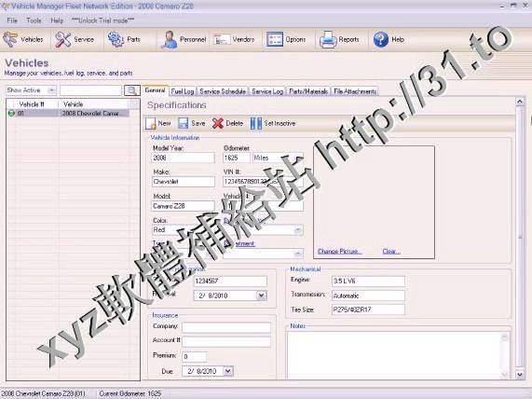Screen dimensions: 532x399
Task: Click the Save floppy disk icon
Action: pyautogui.click(x=184, y=123)
